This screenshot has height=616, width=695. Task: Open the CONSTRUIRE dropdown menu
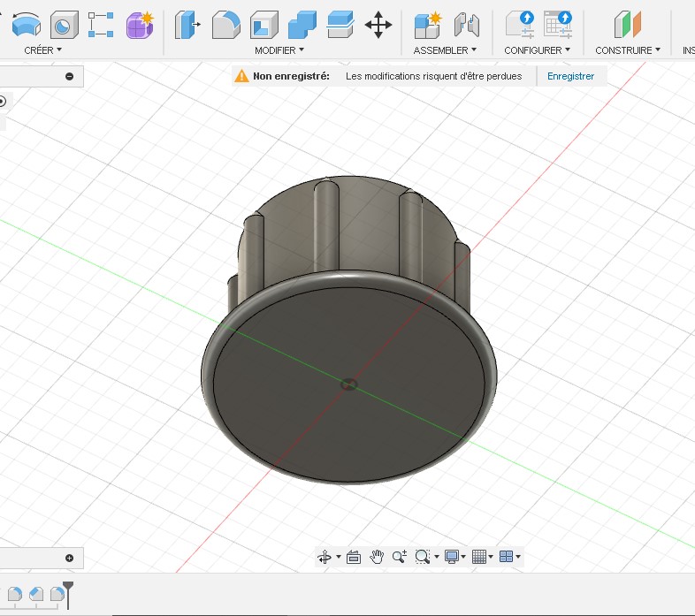[628, 50]
